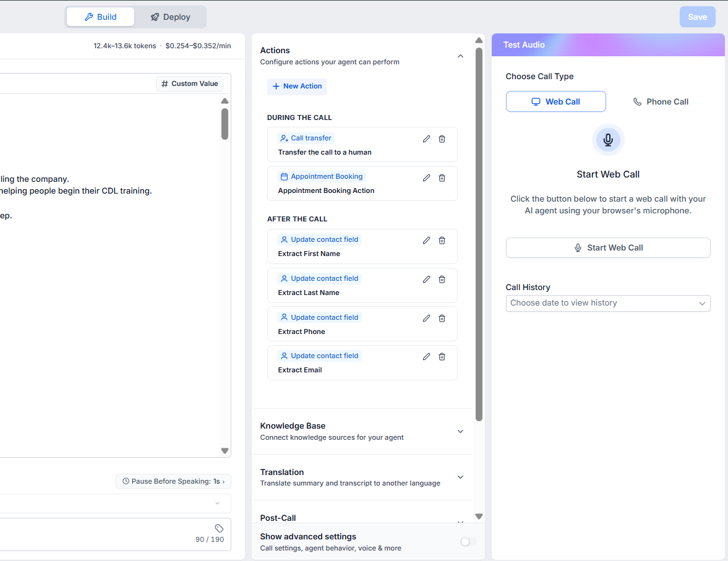728x561 pixels.
Task: Click the Post-Call section heading
Action: tap(278, 518)
